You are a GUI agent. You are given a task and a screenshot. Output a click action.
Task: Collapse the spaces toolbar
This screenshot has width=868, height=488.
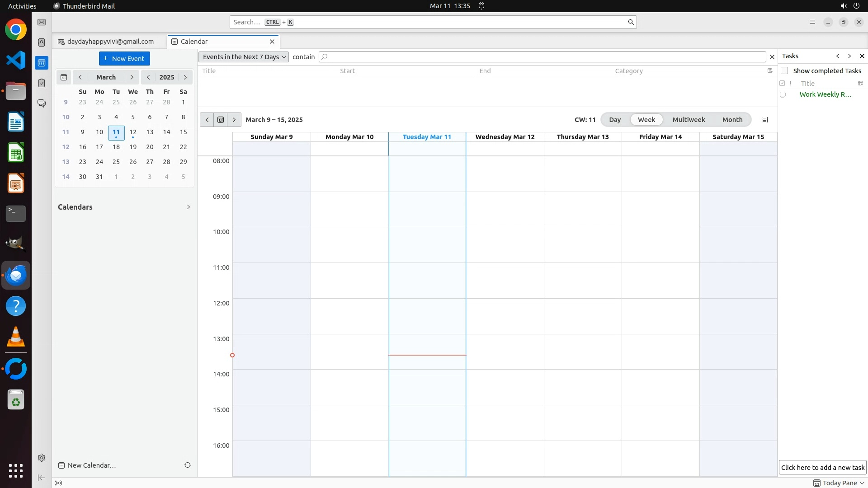tap(42, 478)
